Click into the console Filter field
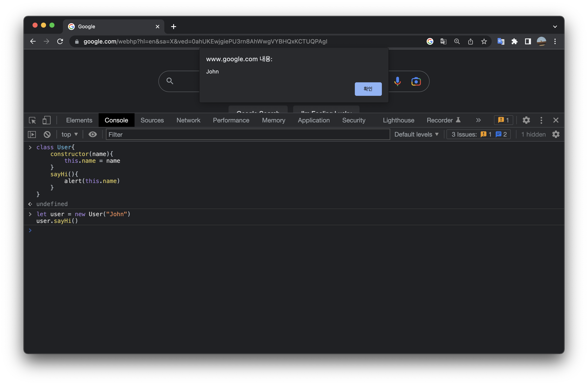The height and width of the screenshot is (385, 588). 248,134
